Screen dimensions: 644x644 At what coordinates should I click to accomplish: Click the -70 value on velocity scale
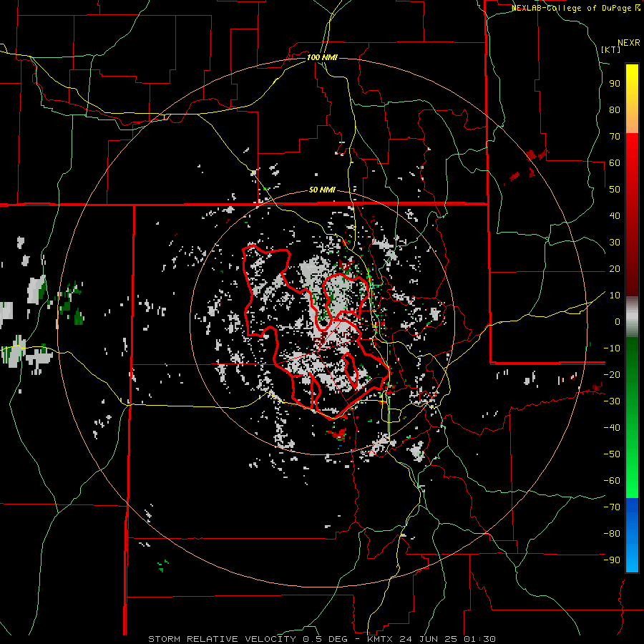tap(612, 507)
